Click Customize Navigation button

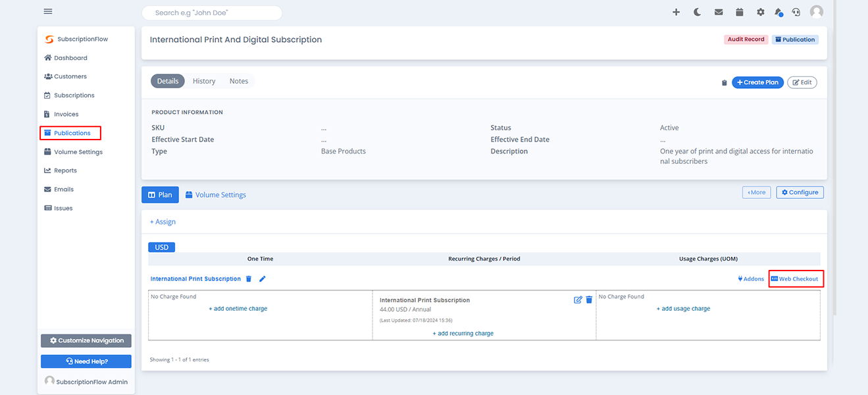(86, 340)
